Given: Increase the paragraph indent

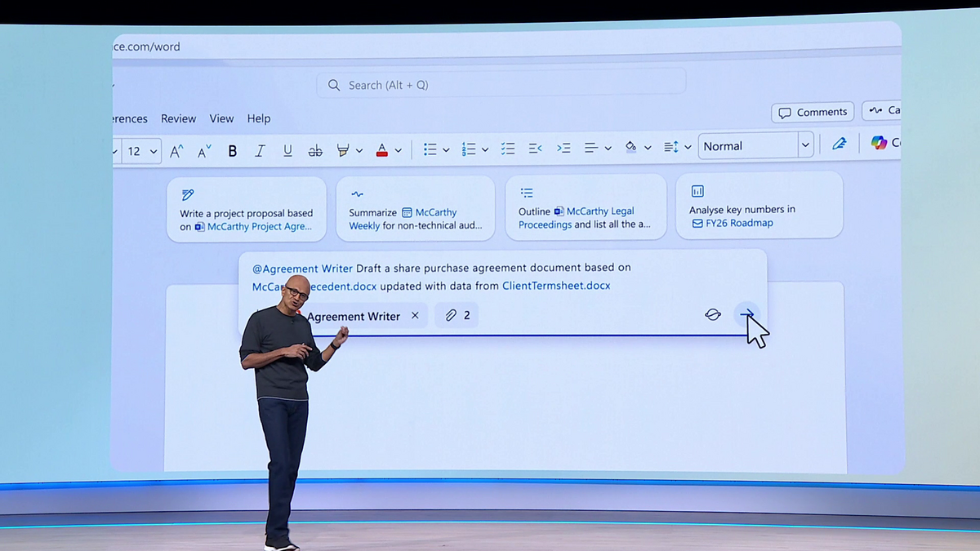Looking at the screenshot, I should (563, 149).
